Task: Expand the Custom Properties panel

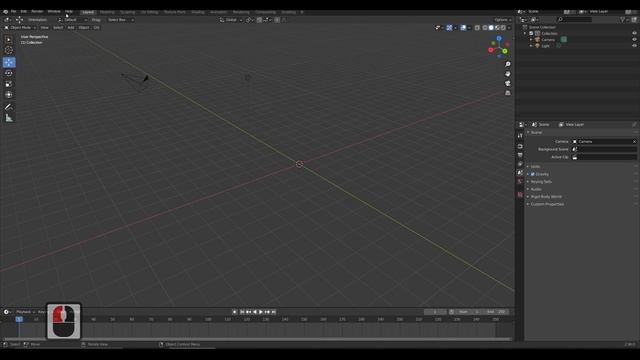Action: (547, 204)
